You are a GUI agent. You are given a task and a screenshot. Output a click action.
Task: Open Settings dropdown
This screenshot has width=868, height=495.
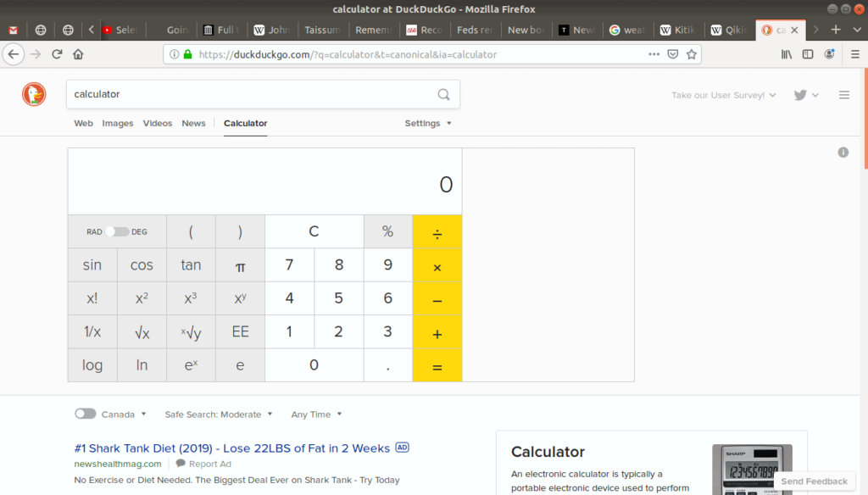click(x=428, y=124)
